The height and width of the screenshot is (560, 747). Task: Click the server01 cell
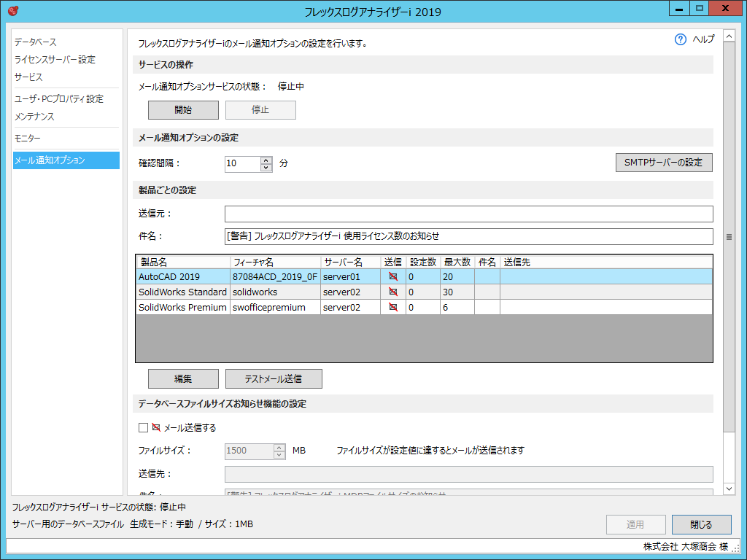pyautogui.click(x=351, y=276)
